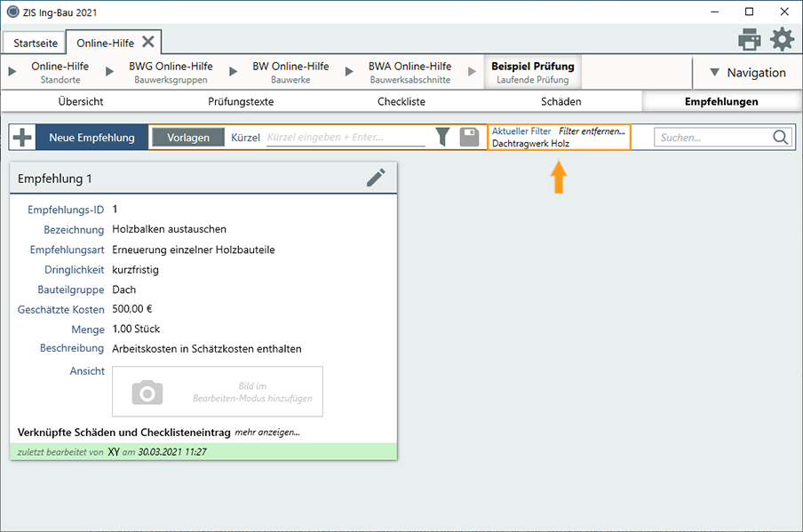Click the funnel filter icon
The width and height of the screenshot is (803, 532).
442,137
